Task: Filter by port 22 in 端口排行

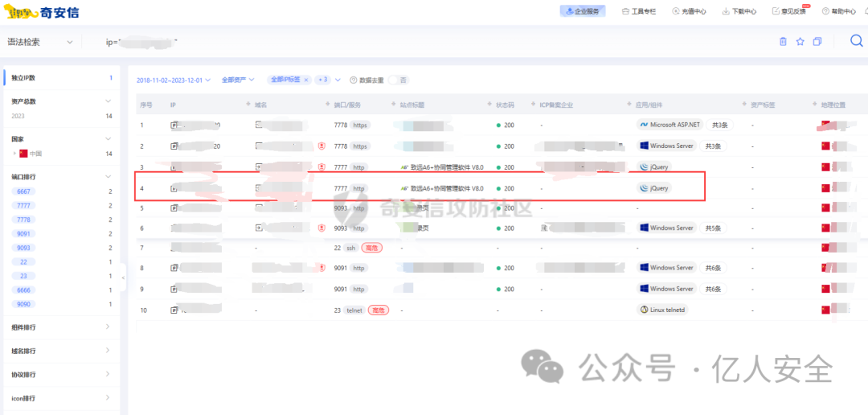Action: (23, 262)
